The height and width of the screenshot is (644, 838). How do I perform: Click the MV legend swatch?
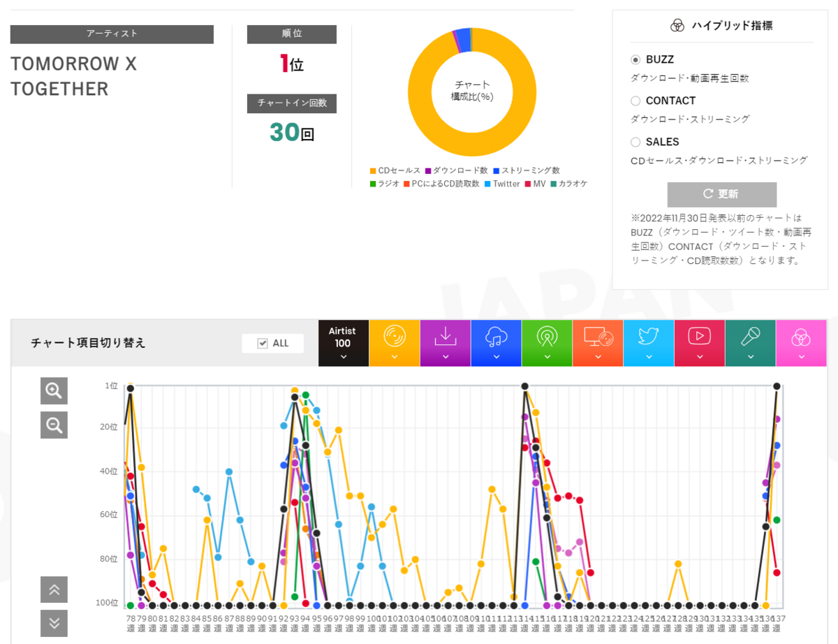pyautogui.click(x=528, y=184)
